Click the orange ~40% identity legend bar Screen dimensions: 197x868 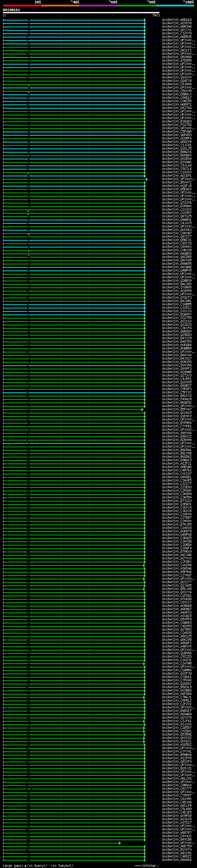pos(60,6)
